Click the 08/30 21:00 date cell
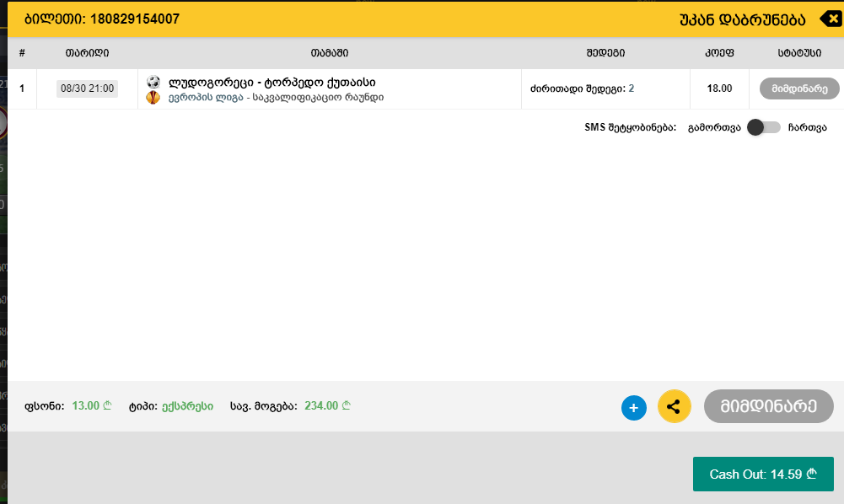This screenshot has height=504, width=844. click(87, 88)
